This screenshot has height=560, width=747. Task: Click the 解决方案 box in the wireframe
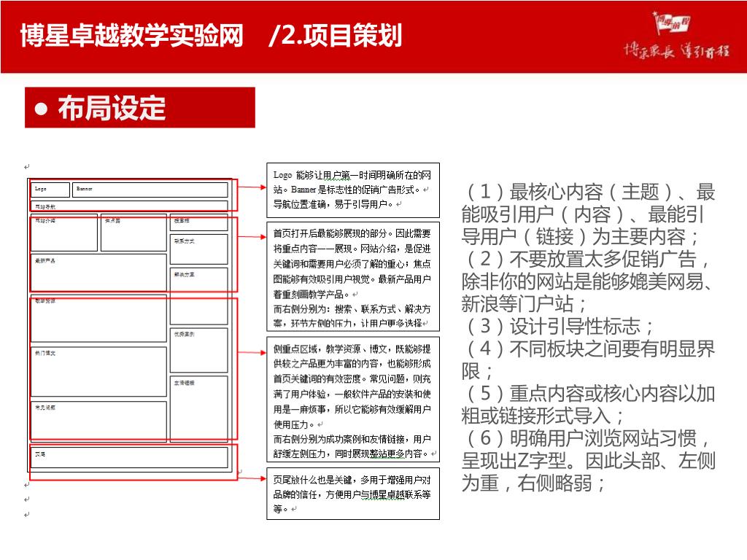(198, 296)
